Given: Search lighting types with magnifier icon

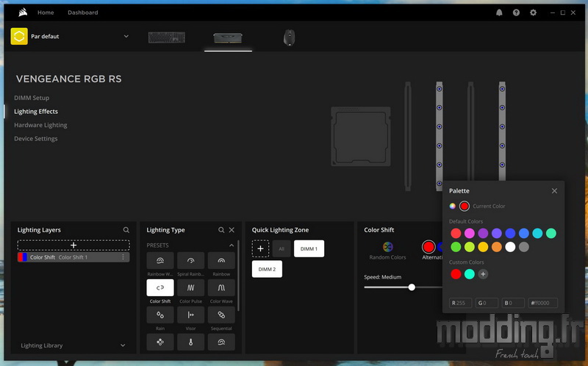Looking at the screenshot, I should (221, 230).
